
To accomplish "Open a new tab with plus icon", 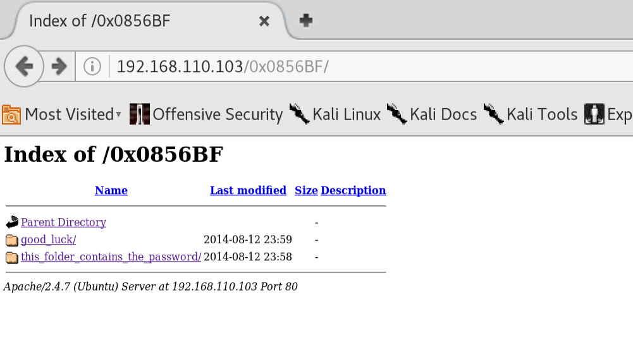I will pyautogui.click(x=306, y=21).
